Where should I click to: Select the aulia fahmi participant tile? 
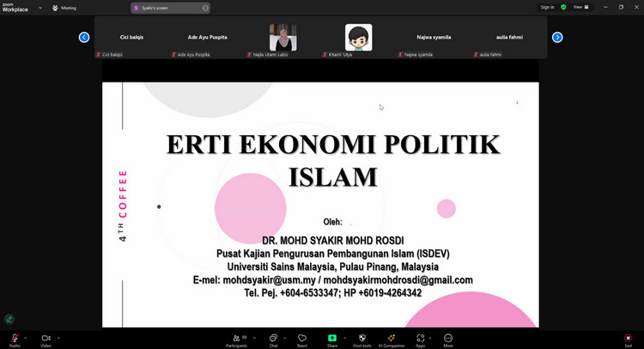pyautogui.click(x=509, y=38)
